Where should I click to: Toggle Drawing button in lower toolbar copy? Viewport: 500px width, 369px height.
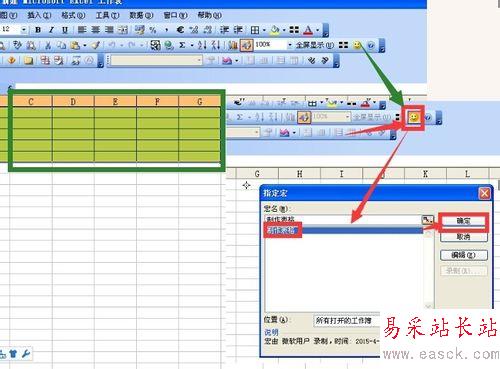coord(304,117)
